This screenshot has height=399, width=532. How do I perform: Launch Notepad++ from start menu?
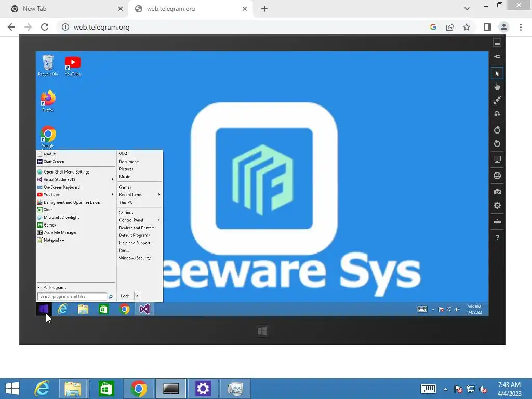point(54,240)
